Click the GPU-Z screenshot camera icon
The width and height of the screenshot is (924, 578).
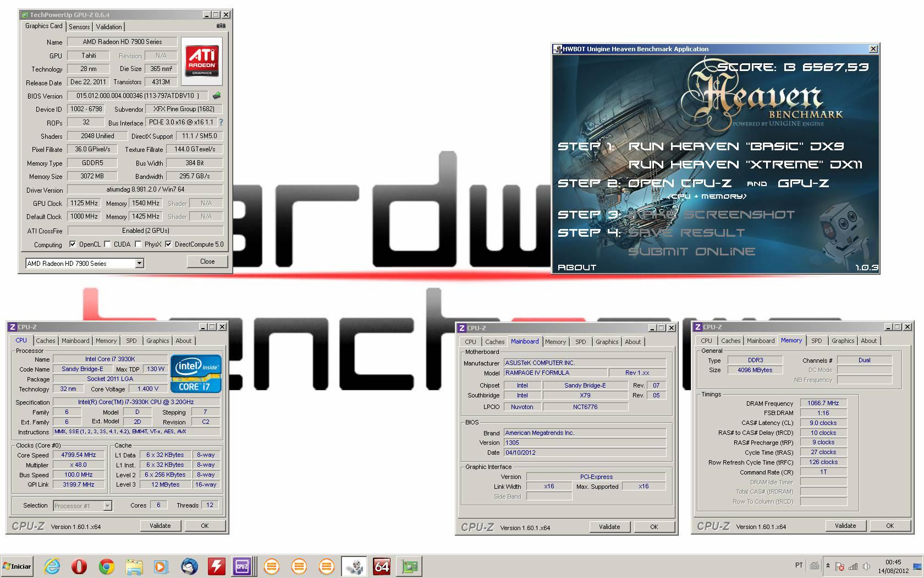tap(221, 26)
